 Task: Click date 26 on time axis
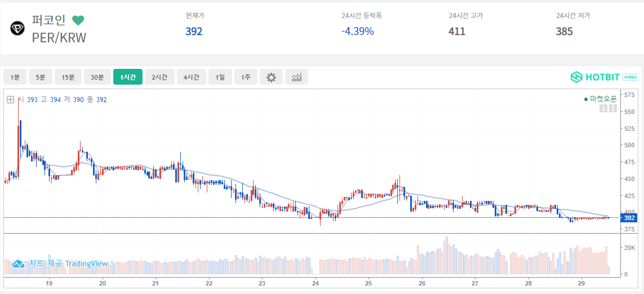(421, 283)
